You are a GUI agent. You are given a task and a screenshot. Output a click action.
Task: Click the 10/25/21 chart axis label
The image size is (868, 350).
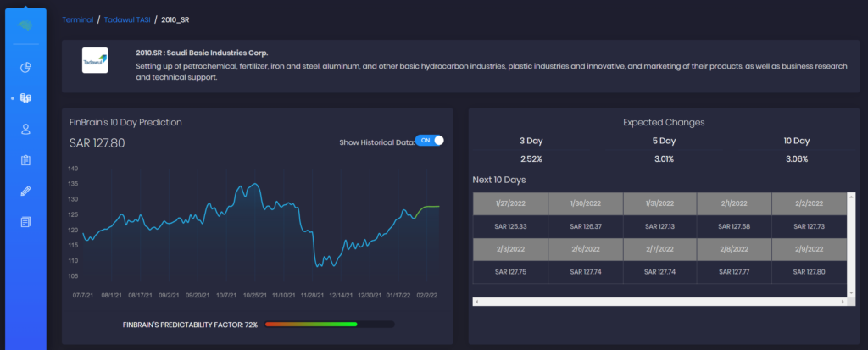pyautogui.click(x=255, y=296)
